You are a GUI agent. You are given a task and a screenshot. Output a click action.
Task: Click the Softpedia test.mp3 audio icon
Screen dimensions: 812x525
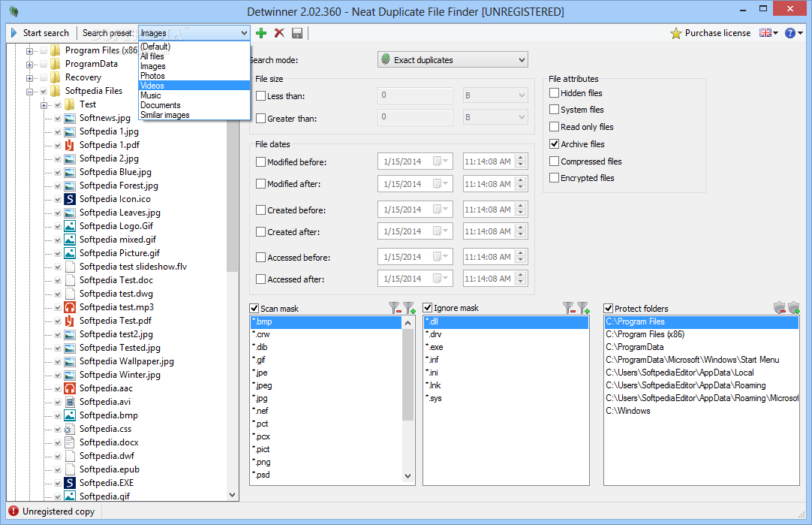pyautogui.click(x=70, y=306)
